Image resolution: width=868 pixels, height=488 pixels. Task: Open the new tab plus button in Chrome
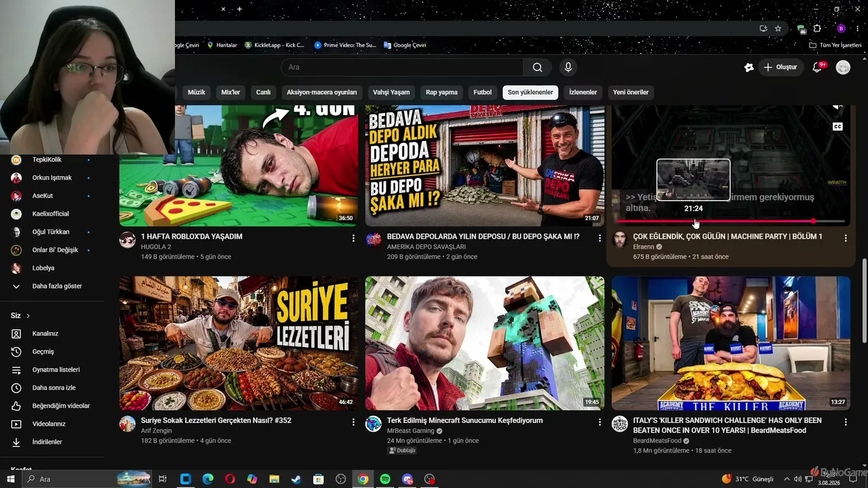coord(239,9)
